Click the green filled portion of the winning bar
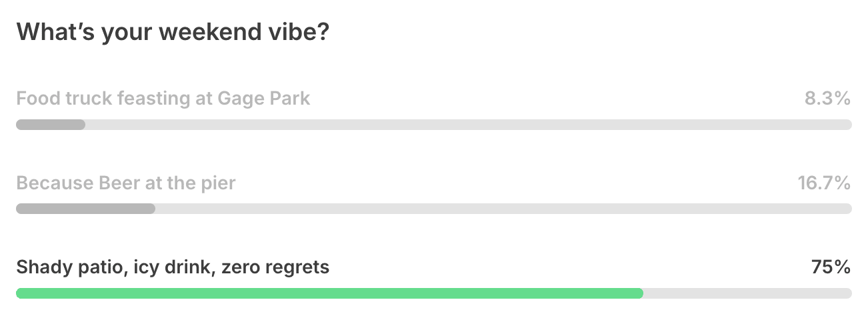 pos(329,293)
